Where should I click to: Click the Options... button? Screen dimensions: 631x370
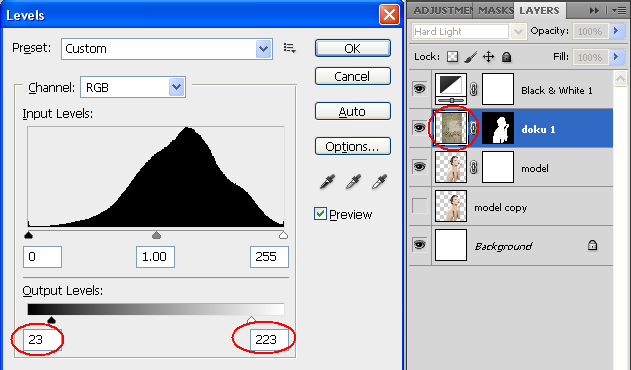point(353,146)
